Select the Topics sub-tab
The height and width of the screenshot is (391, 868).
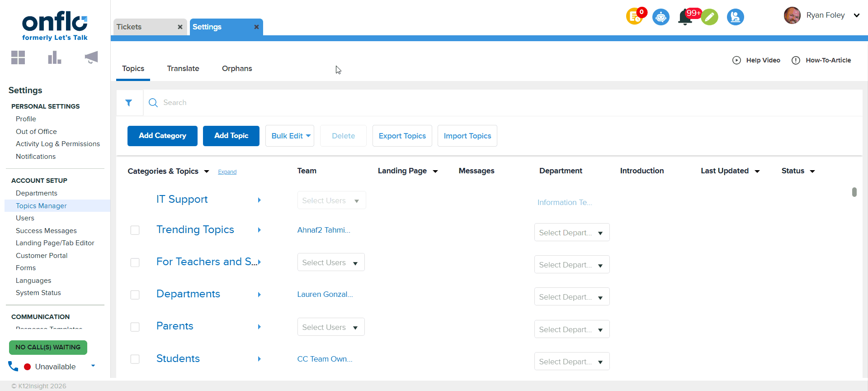(133, 68)
